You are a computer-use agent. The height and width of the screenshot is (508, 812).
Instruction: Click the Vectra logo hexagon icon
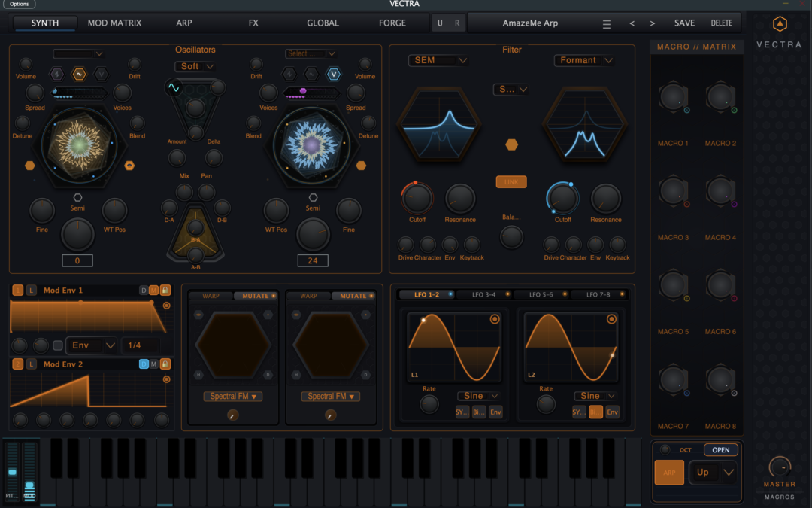coord(780,24)
